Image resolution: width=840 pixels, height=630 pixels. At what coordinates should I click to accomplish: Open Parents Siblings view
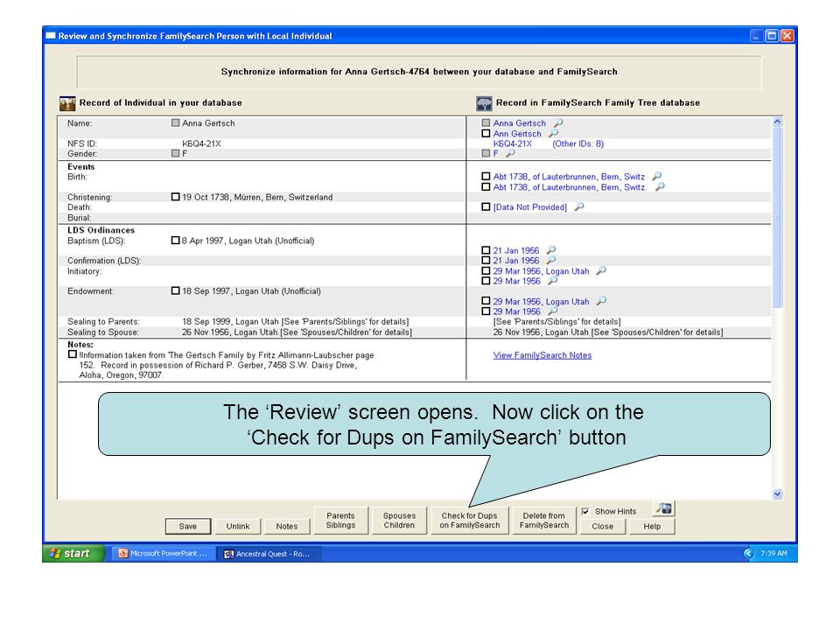pyautogui.click(x=340, y=520)
